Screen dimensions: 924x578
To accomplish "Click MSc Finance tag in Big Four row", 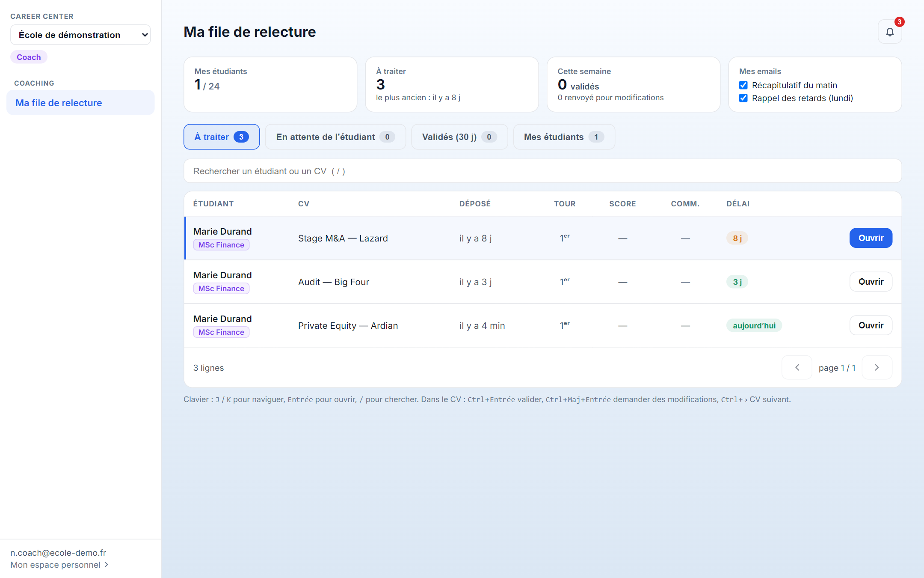I will (221, 289).
